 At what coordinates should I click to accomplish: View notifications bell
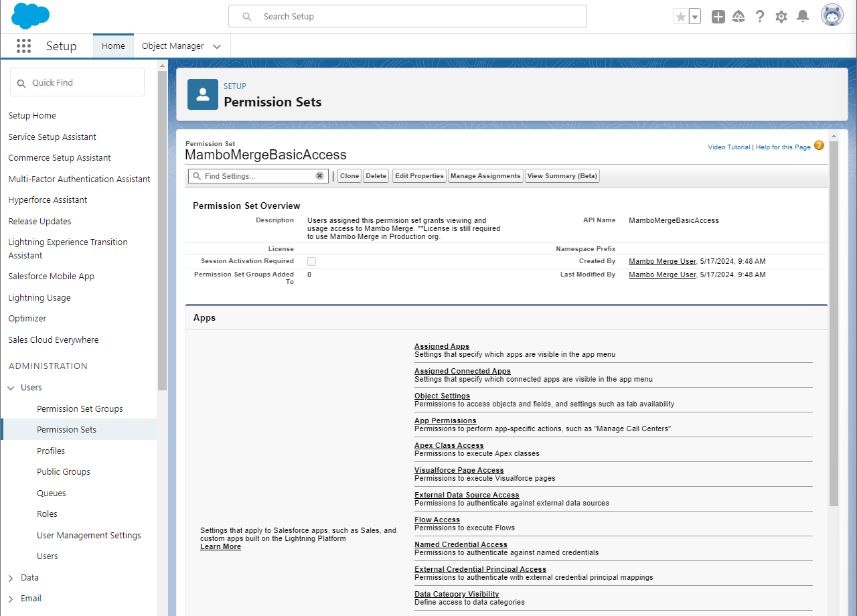tap(802, 17)
